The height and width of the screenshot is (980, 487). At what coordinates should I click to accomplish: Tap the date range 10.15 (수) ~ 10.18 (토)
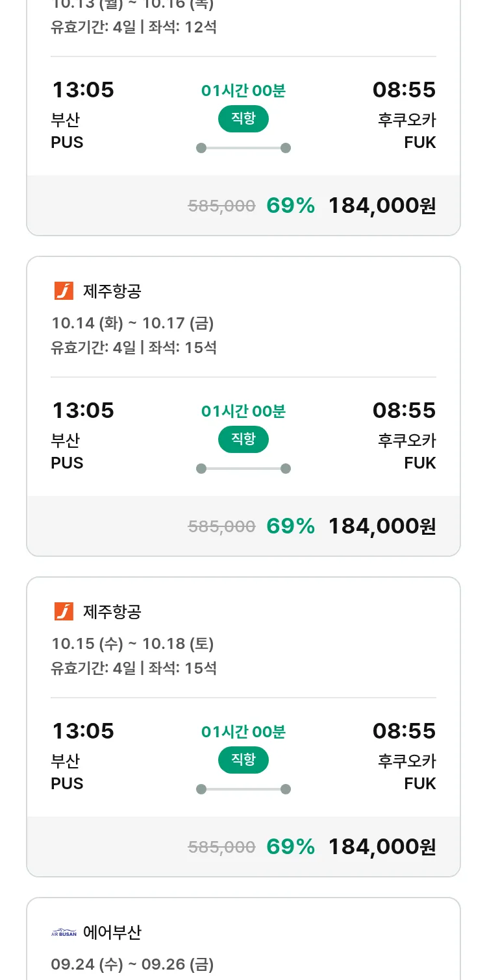tap(132, 644)
